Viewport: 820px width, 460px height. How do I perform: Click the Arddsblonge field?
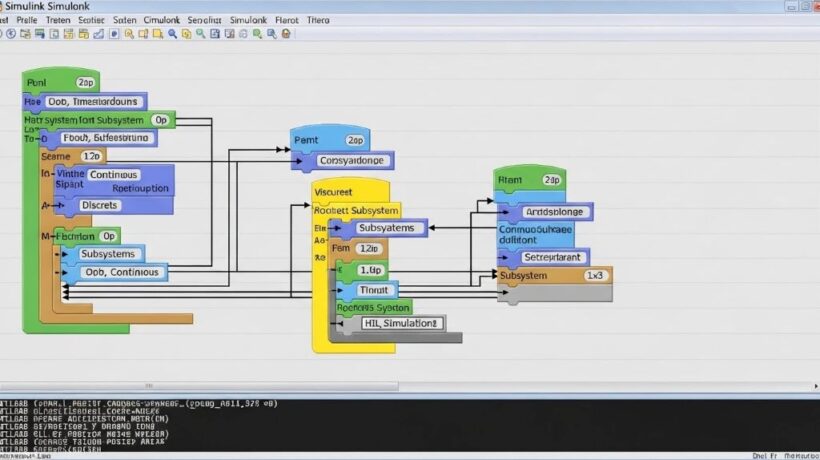[x=554, y=212]
